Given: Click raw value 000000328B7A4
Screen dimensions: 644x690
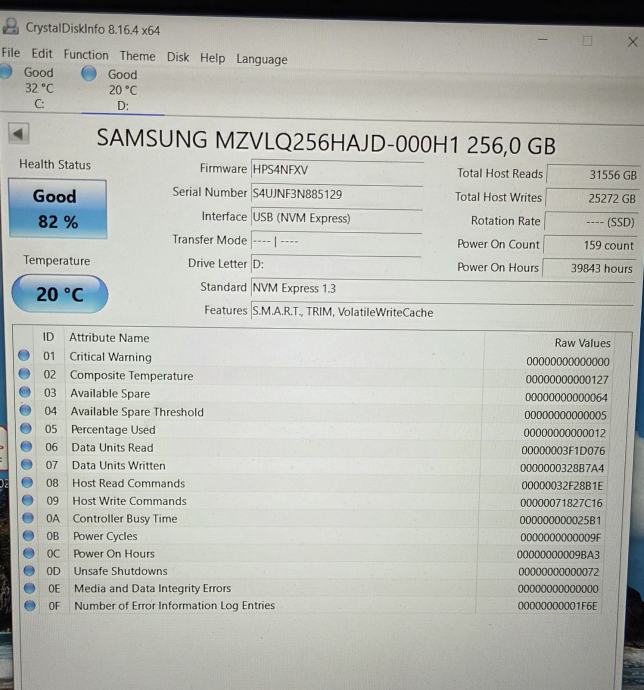Looking at the screenshot, I should (x=562, y=468).
